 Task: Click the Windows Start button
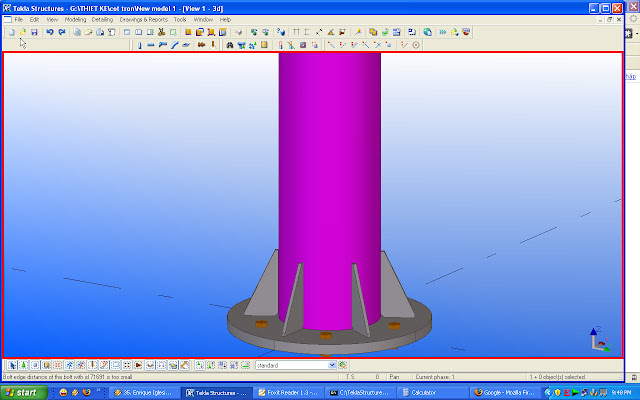(x=22, y=392)
